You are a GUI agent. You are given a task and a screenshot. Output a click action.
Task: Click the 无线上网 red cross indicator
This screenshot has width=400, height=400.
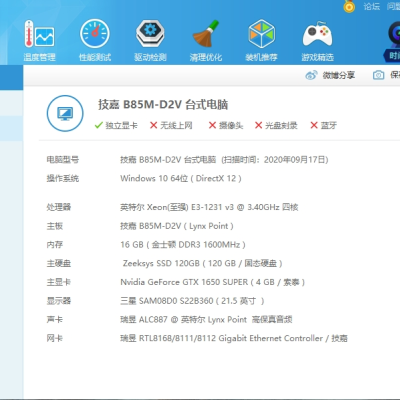[x=153, y=125]
